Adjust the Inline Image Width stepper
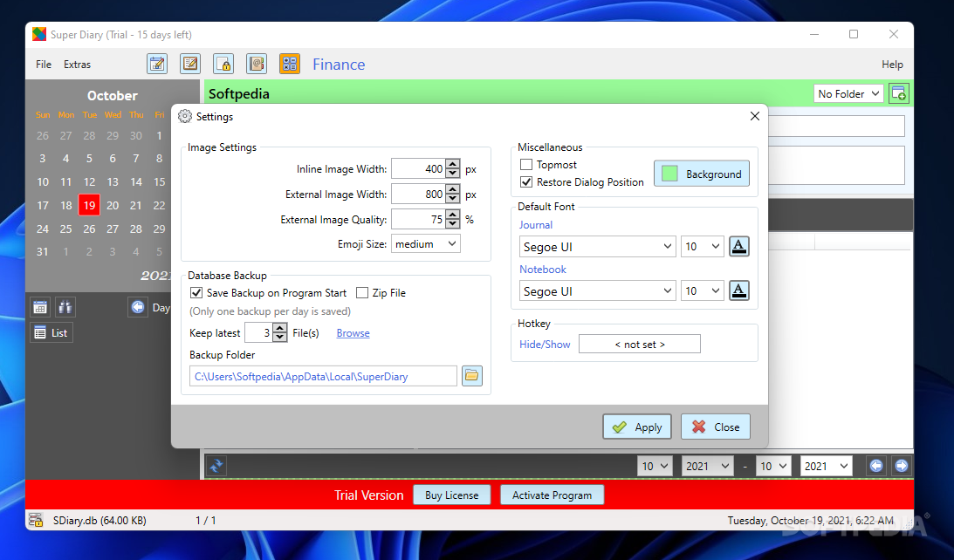Viewport: 954px width, 560px height. pos(452,168)
